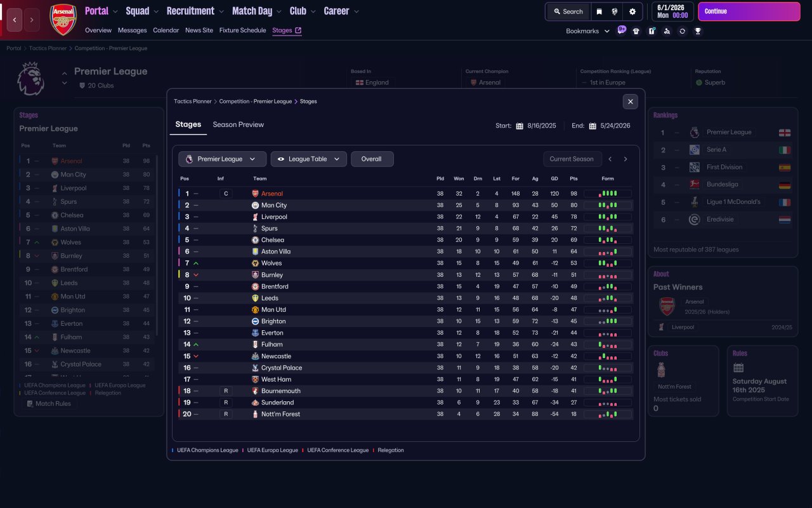The height and width of the screenshot is (508, 812).
Task: Go forward with the right arrow button
Action: (x=32, y=20)
